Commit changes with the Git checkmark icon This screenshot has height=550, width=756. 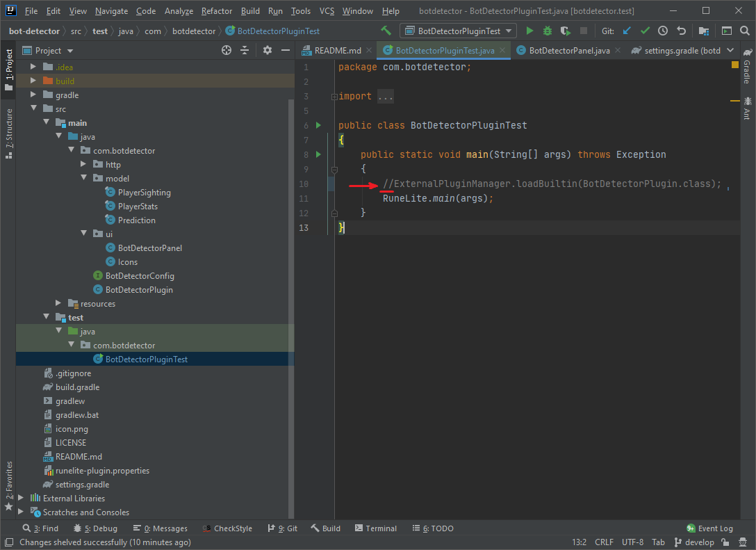pyautogui.click(x=645, y=31)
